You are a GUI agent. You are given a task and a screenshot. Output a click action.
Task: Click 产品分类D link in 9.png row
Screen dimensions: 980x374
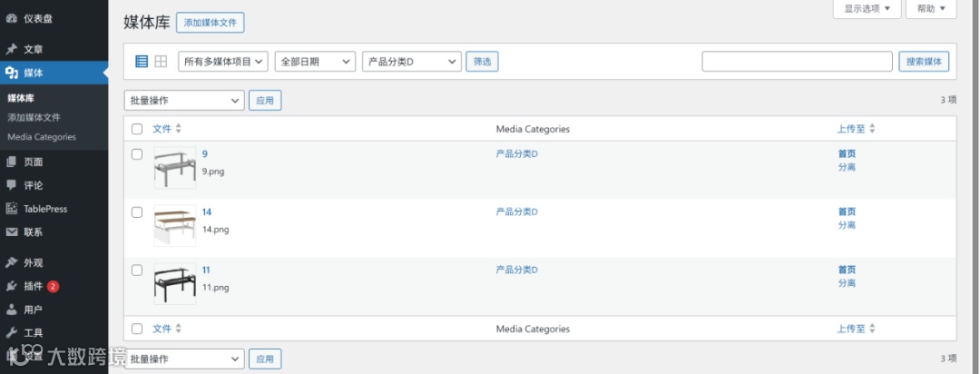(517, 153)
